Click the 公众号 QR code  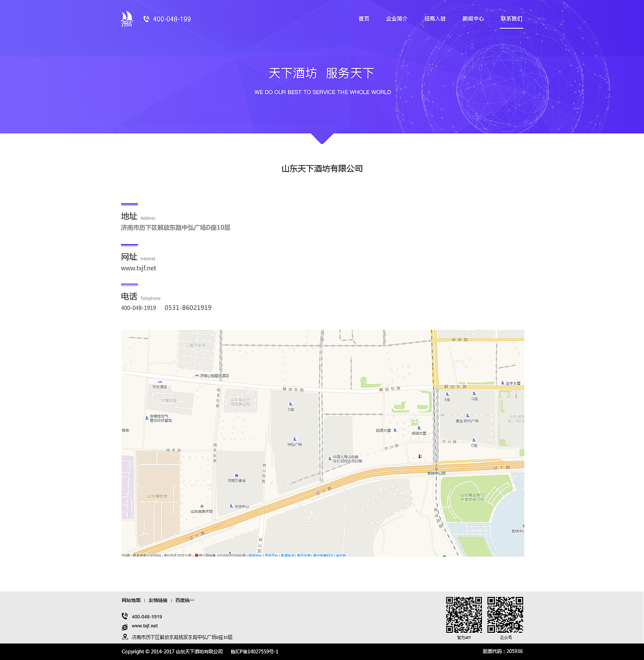point(506,614)
